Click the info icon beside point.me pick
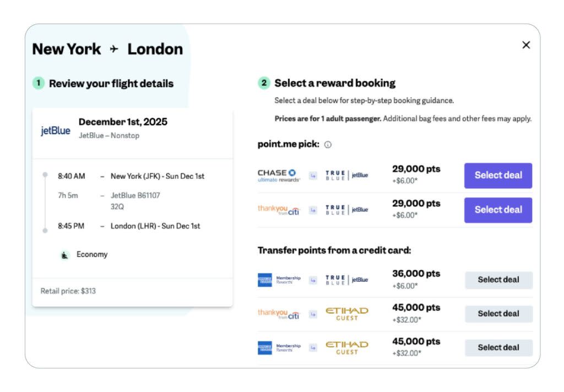Screen dimensions: 564x392 (x=328, y=145)
